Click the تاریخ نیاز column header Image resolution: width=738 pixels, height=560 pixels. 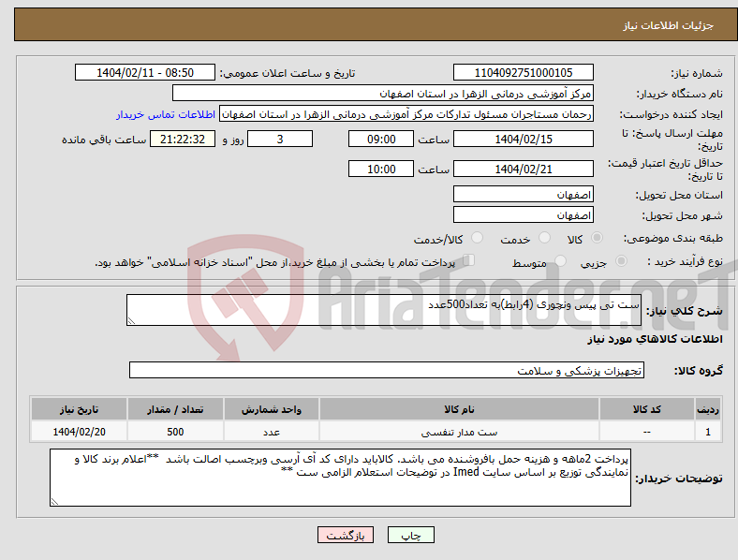click(79, 409)
